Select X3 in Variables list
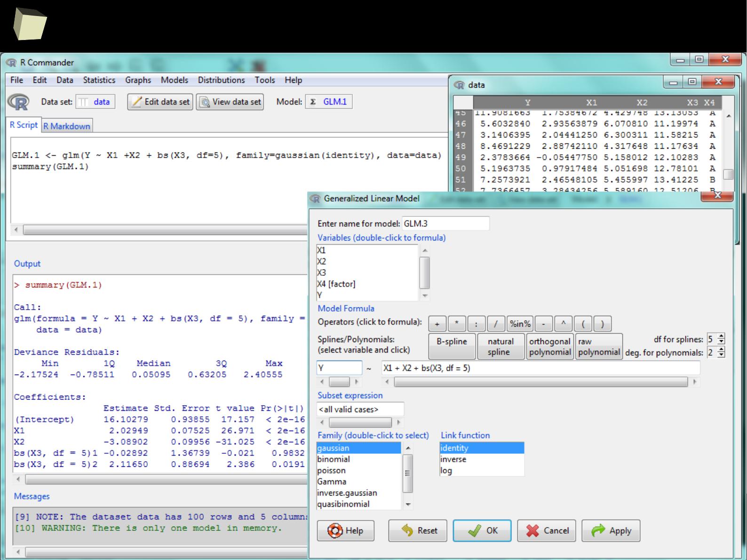This screenshot has height=560, width=747. point(367,272)
